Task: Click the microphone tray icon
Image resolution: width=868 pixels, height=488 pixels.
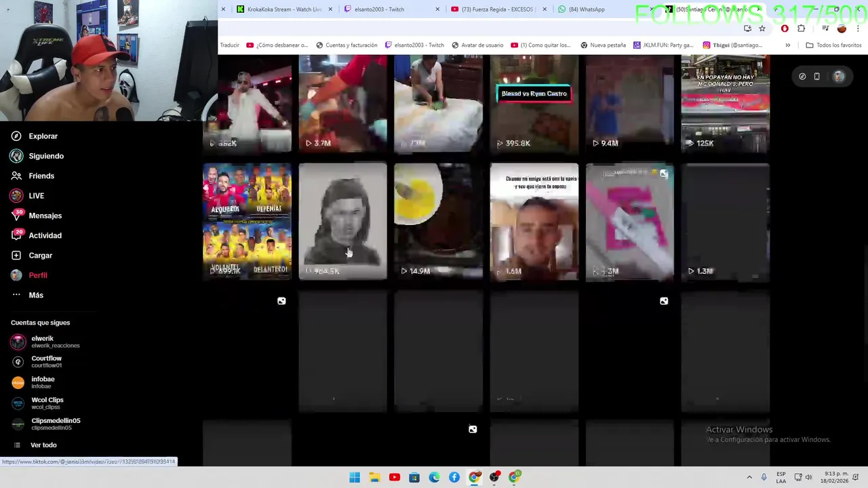Action: coord(764,478)
